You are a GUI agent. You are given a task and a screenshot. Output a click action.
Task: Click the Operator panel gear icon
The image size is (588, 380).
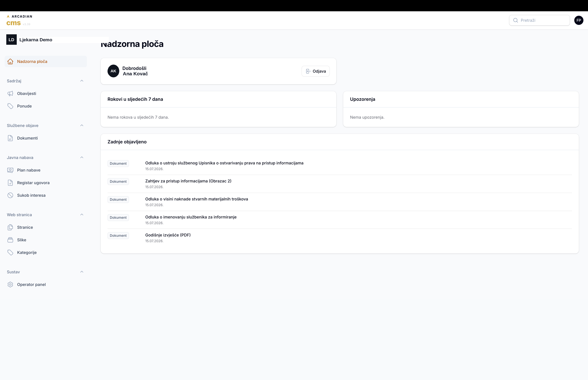click(x=10, y=285)
